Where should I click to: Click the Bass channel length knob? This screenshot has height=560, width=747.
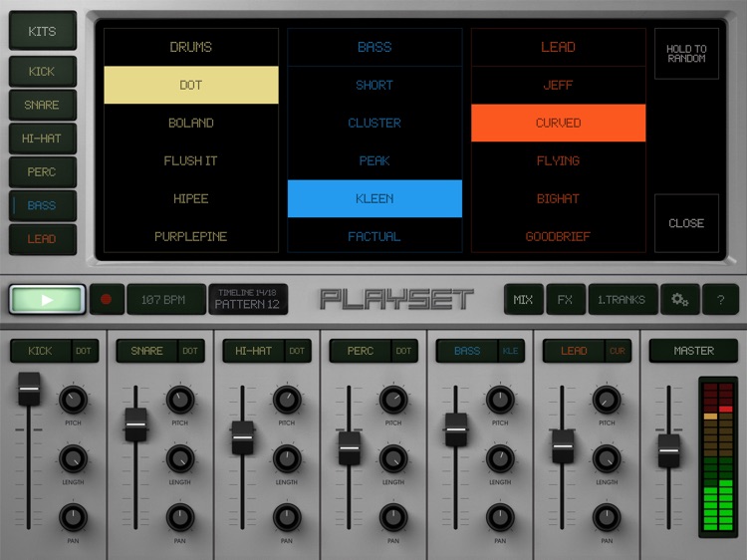point(500,458)
